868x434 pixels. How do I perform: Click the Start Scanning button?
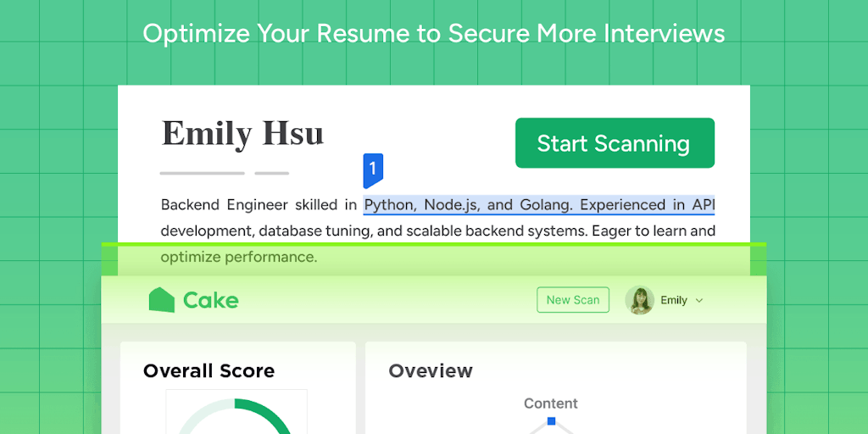coord(615,143)
